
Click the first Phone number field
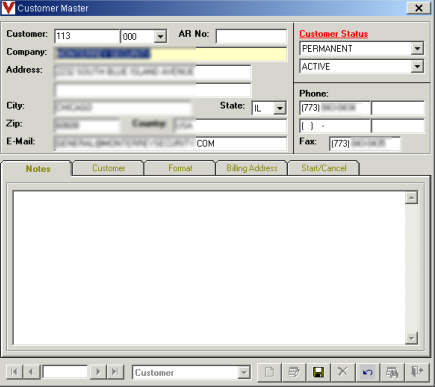tap(335, 108)
